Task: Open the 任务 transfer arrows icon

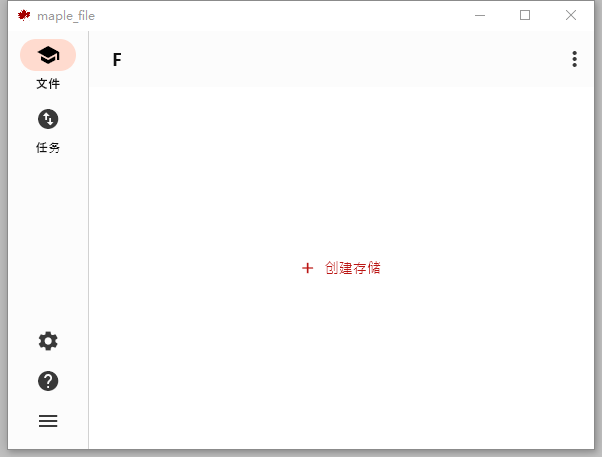Action: click(48, 119)
